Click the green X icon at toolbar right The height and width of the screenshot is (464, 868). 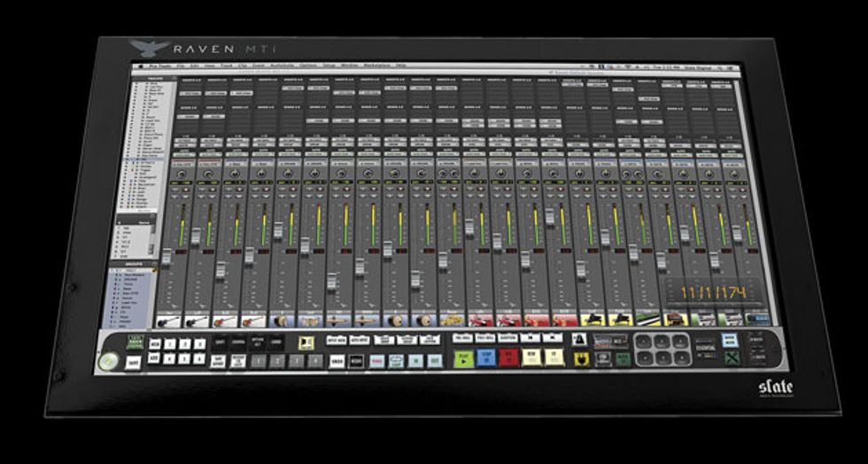coord(730,359)
